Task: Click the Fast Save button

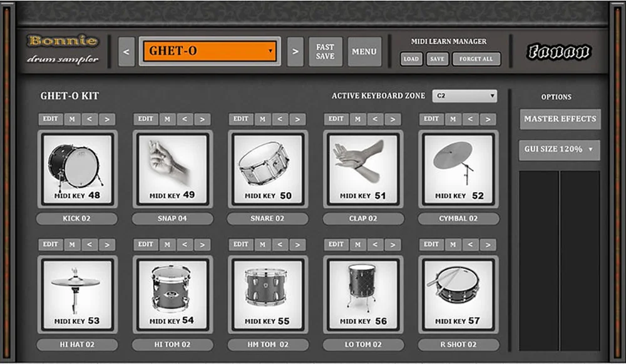Action: pos(326,52)
